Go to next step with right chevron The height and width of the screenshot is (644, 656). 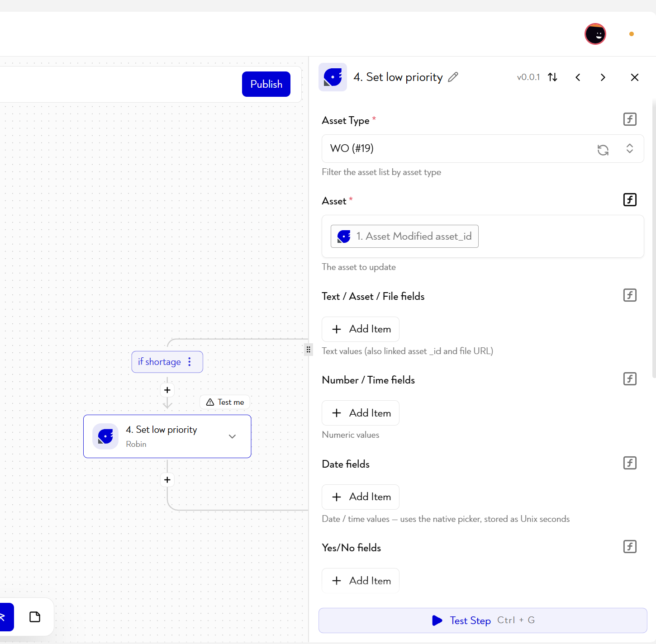[603, 77]
